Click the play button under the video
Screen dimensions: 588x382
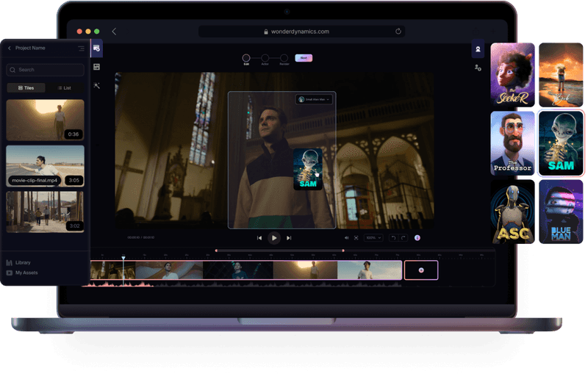pyautogui.click(x=273, y=237)
